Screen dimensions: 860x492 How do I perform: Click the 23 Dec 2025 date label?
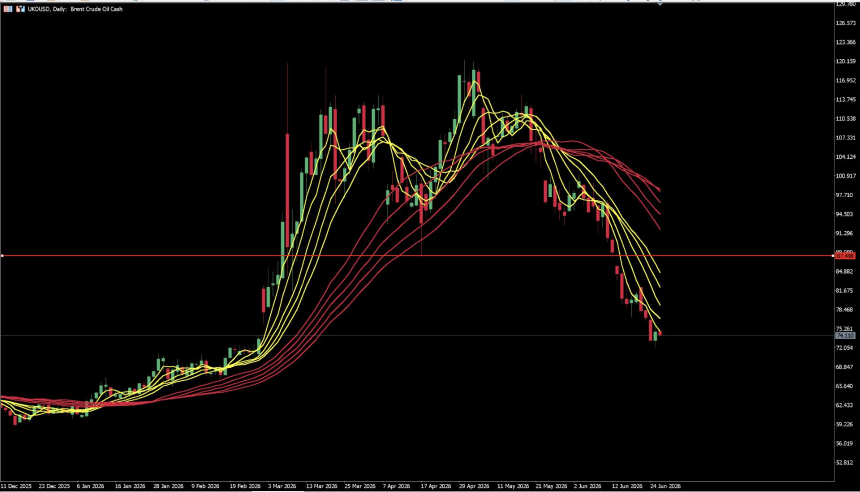[54, 487]
